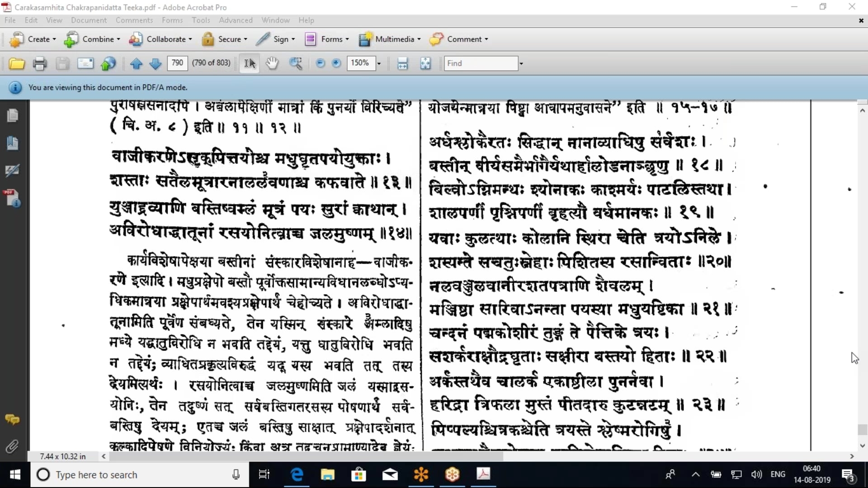Open the Advanced menu

click(x=236, y=20)
